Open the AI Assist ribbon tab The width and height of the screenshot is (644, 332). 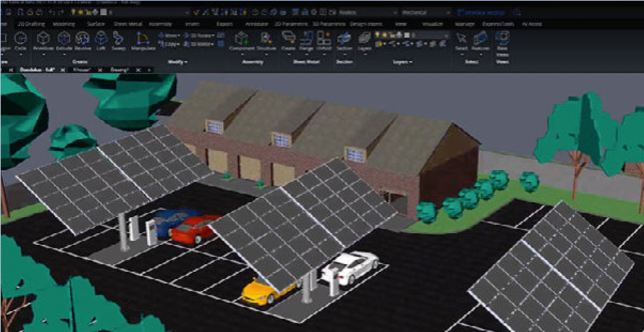532,24
